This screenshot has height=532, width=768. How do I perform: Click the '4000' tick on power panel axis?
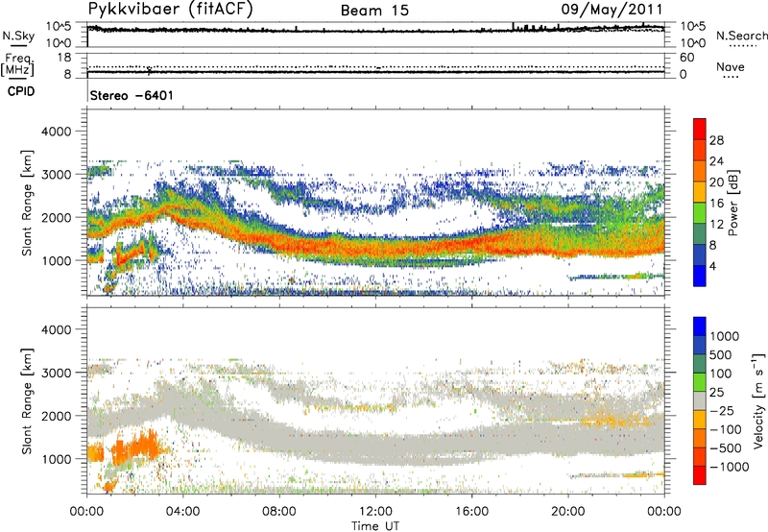(x=57, y=132)
